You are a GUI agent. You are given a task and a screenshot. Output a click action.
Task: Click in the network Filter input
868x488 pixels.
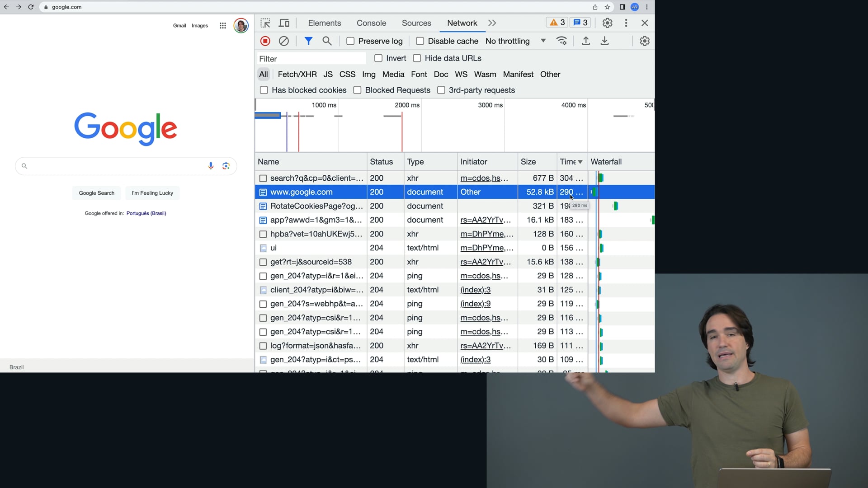[x=311, y=59]
